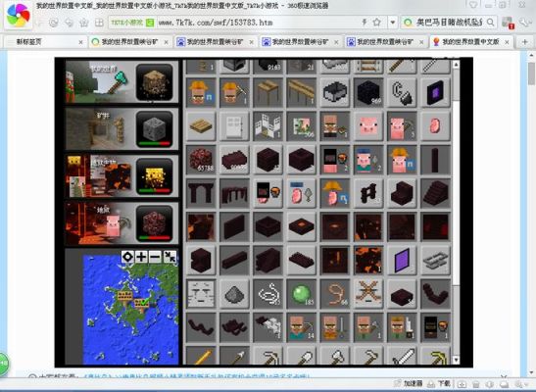536x392 pixels.
Task: Select the crossed sticks item
Action: click(368, 294)
